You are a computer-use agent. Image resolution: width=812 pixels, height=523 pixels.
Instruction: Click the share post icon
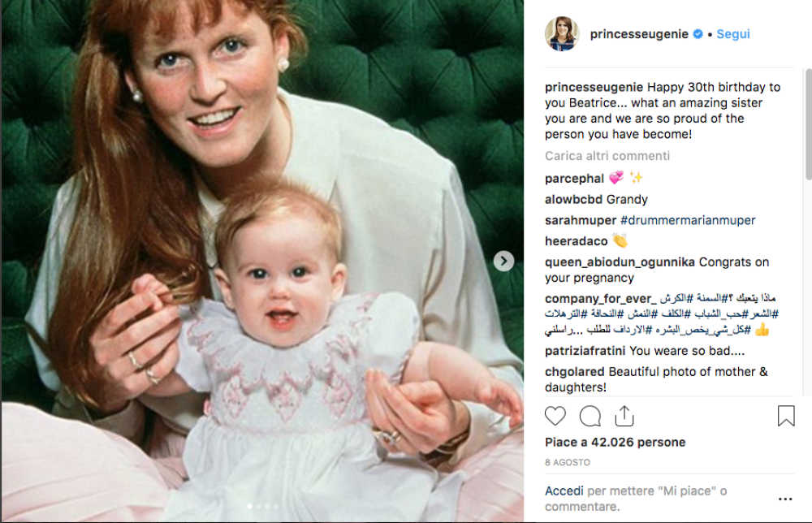624,417
